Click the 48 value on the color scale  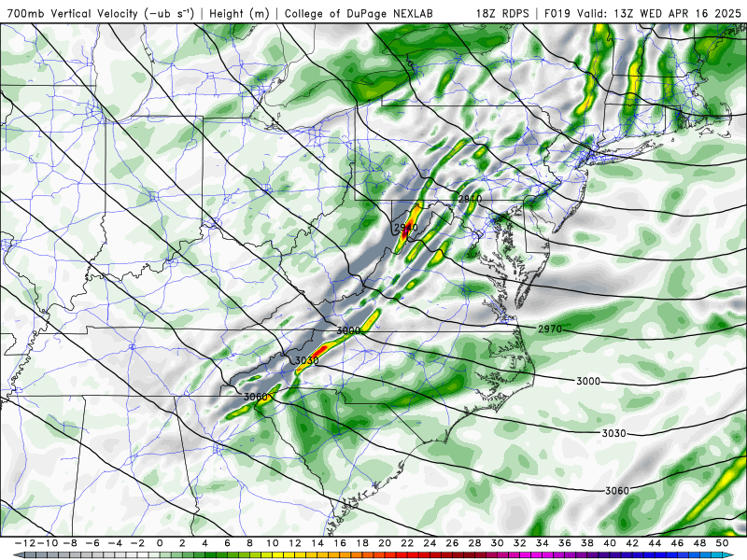[699, 543]
